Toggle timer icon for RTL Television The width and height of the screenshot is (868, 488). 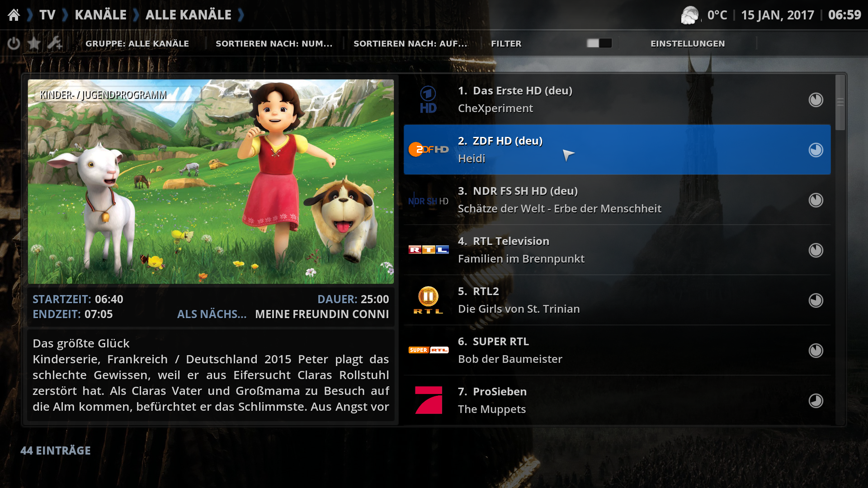(816, 250)
